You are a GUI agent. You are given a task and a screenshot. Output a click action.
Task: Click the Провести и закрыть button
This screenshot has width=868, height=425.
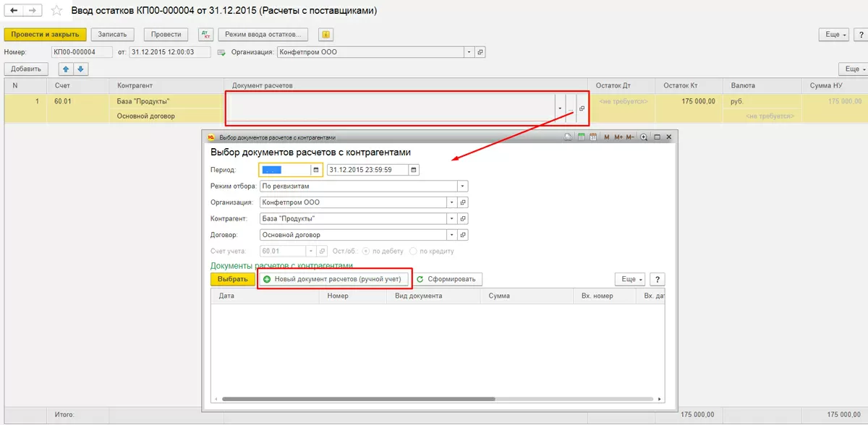point(46,34)
